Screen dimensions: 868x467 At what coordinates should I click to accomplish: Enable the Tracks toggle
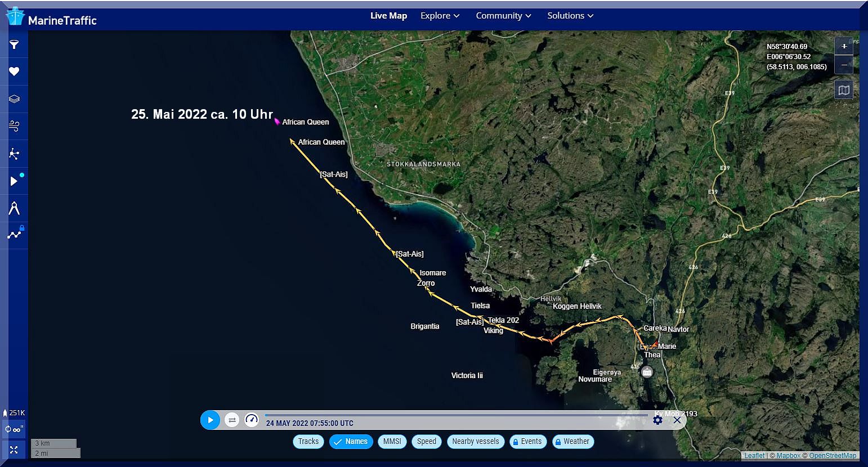tap(308, 442)
